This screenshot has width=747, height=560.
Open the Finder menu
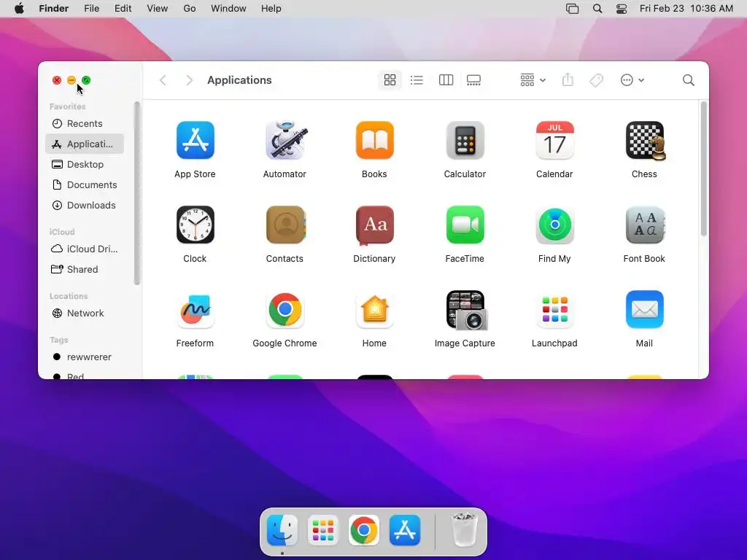[x=54, y=9]
